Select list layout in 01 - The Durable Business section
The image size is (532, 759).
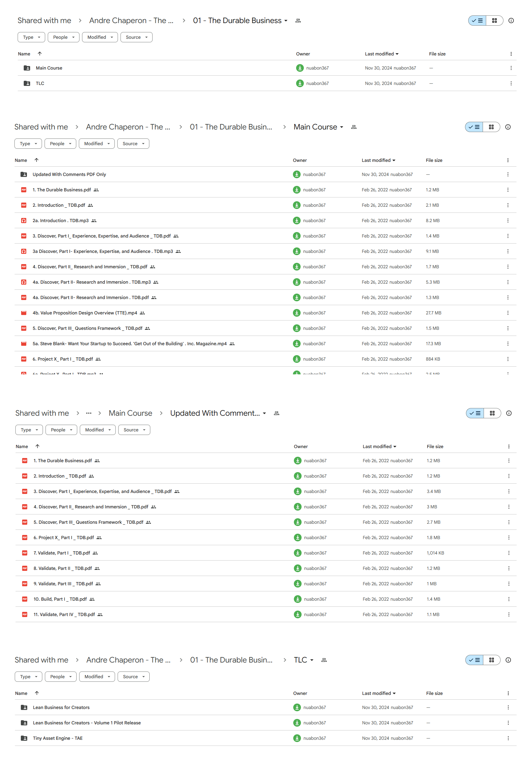(x=477, y=21)
